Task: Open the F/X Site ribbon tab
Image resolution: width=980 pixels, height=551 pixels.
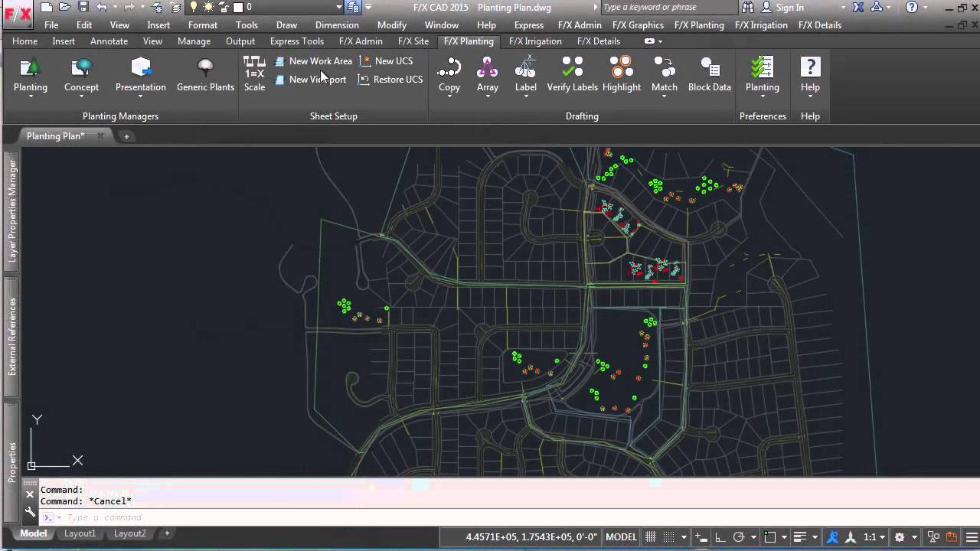Action: coord(413,41)
